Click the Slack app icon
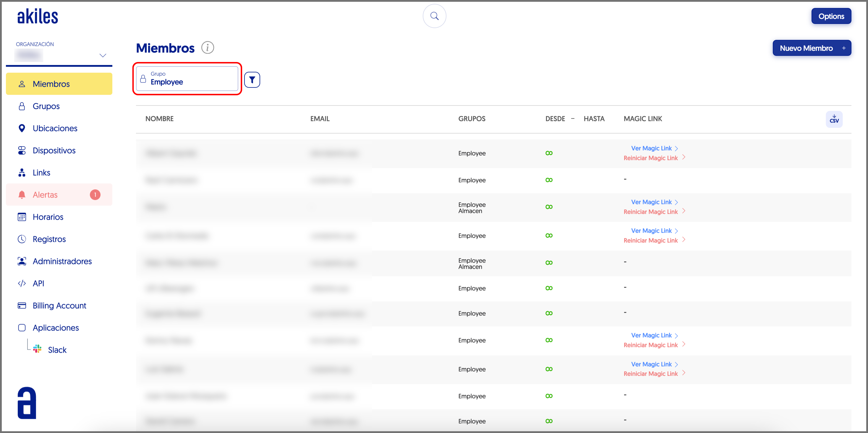The image size is (868, 433). 38,349
